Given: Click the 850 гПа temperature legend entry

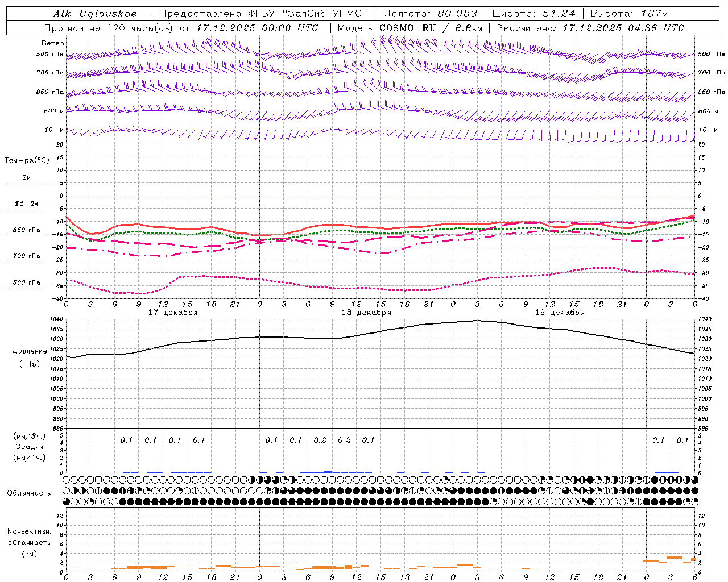Looking at the screenshot, I should [27, 230].
